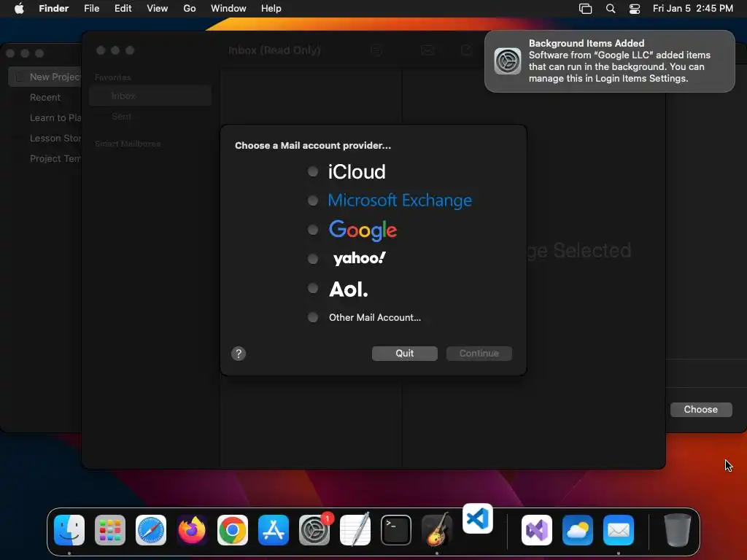Click the dimmed Continue button
The width and height of the screenshot is (747, 560).
pos(479,354)
